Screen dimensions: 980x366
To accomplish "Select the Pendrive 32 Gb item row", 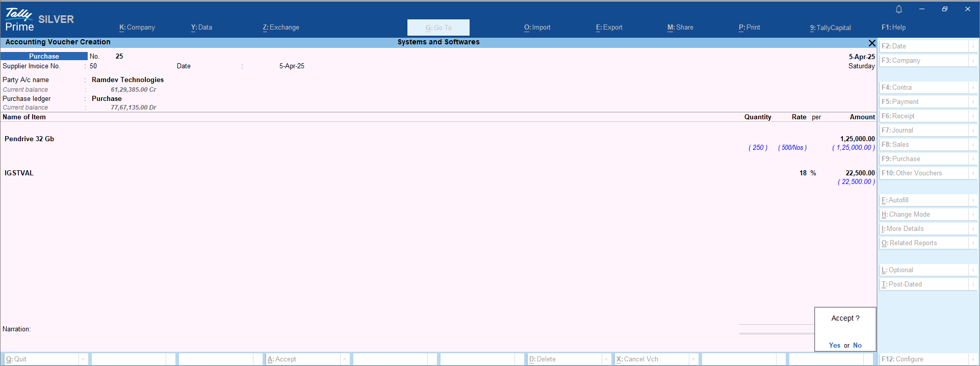I will [x=30, y=139].
